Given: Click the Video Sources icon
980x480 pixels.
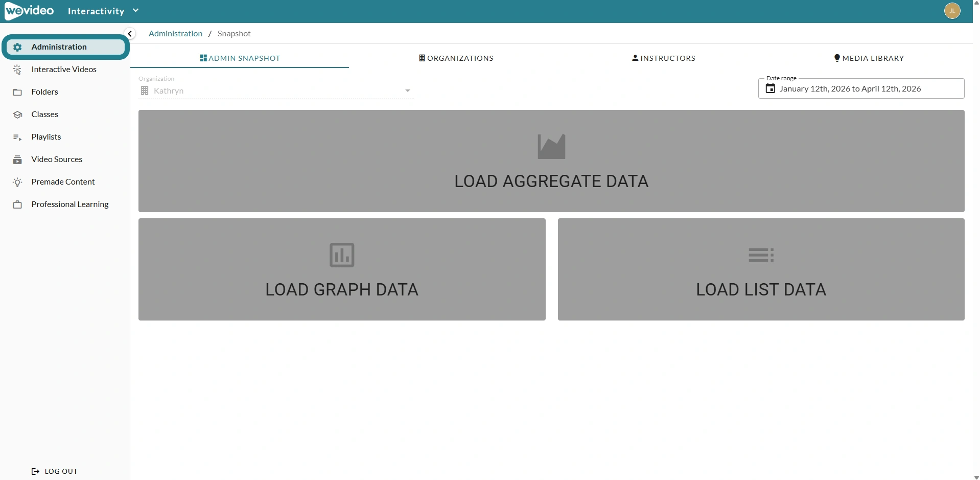Looking at the screenshot, I should pos(17,159).
